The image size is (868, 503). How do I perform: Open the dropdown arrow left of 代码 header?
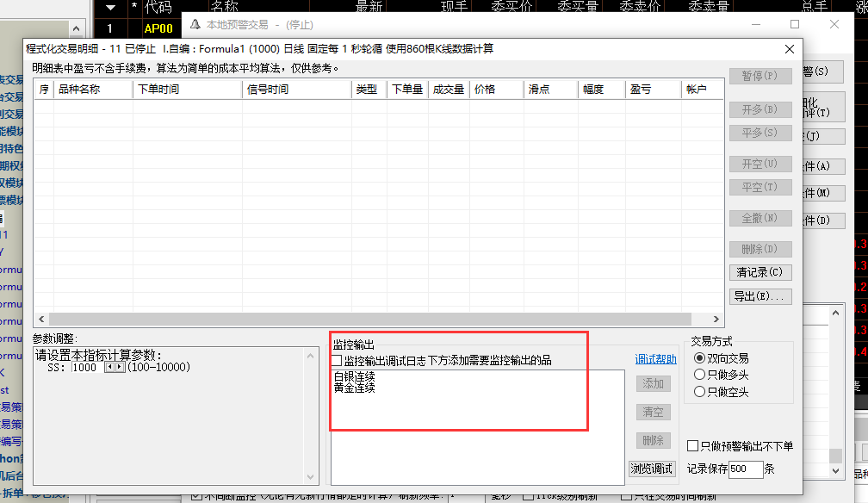[110, 7]
